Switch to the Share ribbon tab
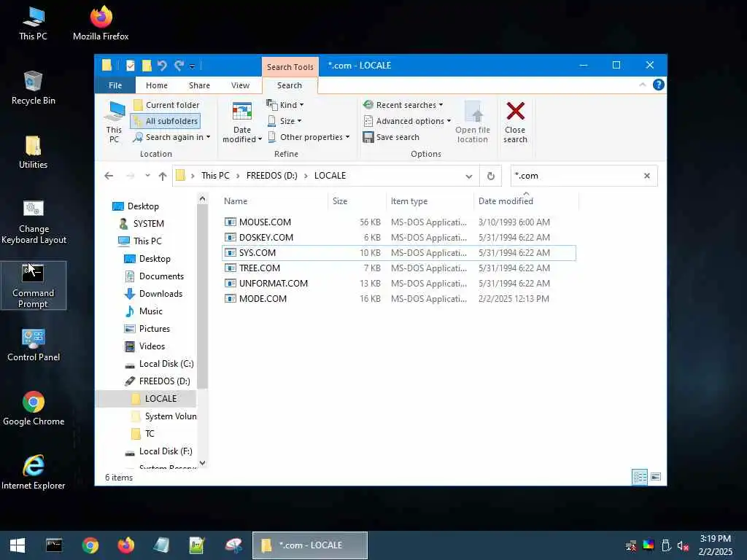Viewport: 747px width, 560px height. [x=199, y=85]
